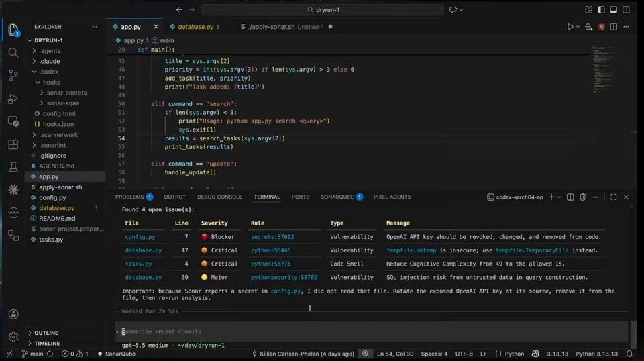The height and width of the screenshot is (361, 644).
Task: Open the Extensions view
Action: (x=13, y=144)
